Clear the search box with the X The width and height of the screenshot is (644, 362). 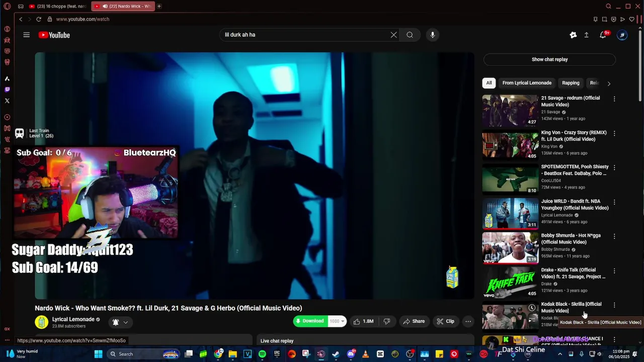pos(393,35)
